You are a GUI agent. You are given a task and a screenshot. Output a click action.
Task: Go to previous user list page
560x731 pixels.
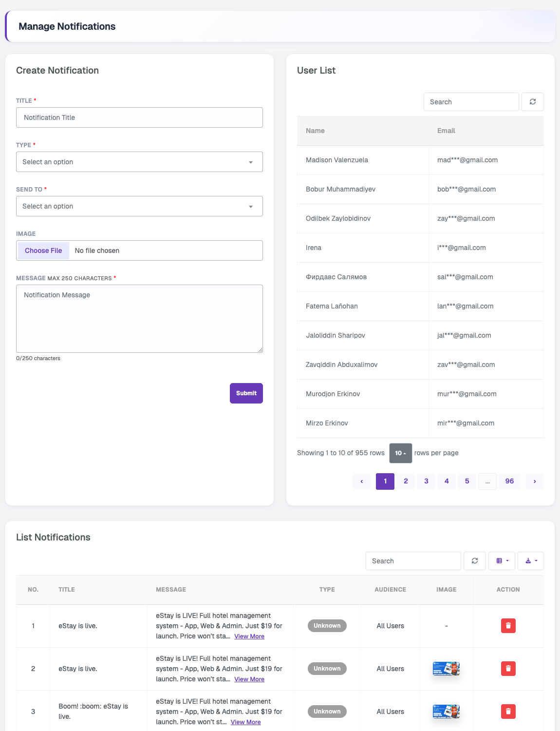pyautogui.click(x=362, y=481)
